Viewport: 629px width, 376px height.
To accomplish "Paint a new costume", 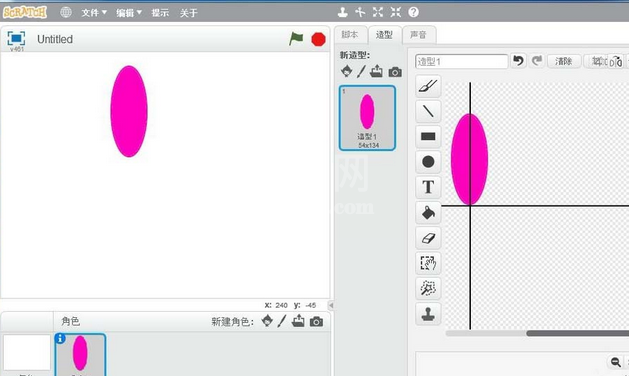I will pyautogui.click(x=361, y=71).
